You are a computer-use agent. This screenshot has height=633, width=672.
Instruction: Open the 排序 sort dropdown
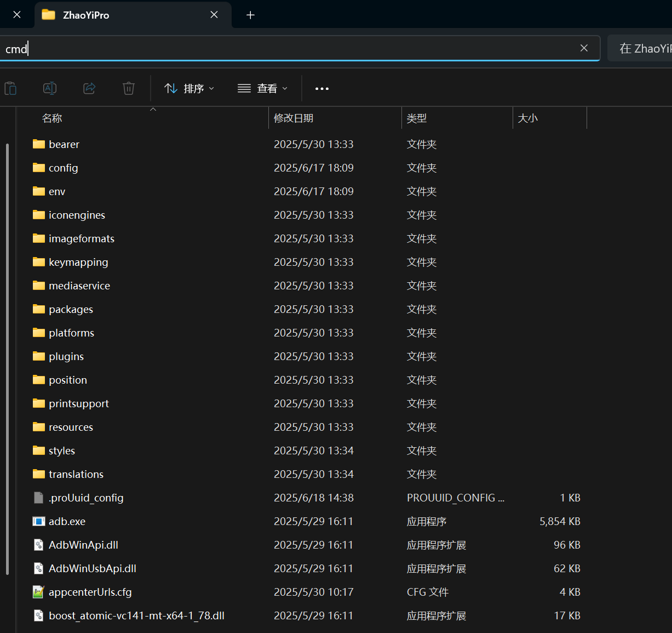coord(189,89)
